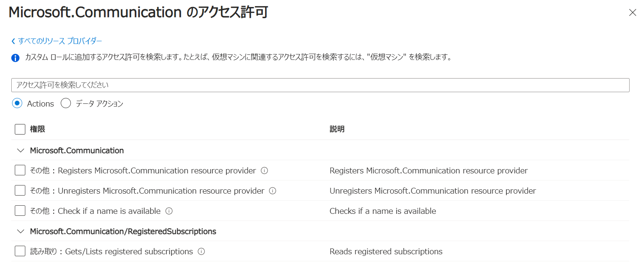Screen dimensions: 644x264
Task: Click the Microsoft.Communication group label
Action: [77, 150]
